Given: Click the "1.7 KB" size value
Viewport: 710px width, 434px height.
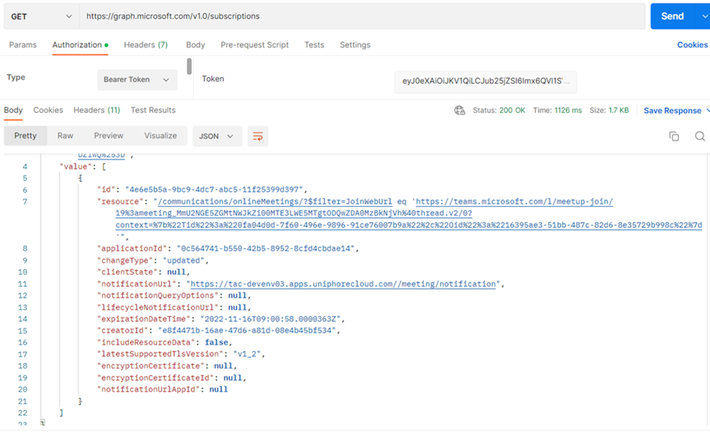Looking at the screenshot, I should pyautogui.click(x=619, y=111).
